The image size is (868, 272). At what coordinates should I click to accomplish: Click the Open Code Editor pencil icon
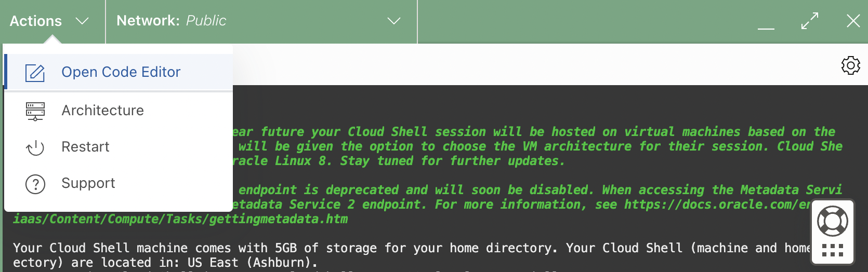pyautogui.click(x=35, y=73)
